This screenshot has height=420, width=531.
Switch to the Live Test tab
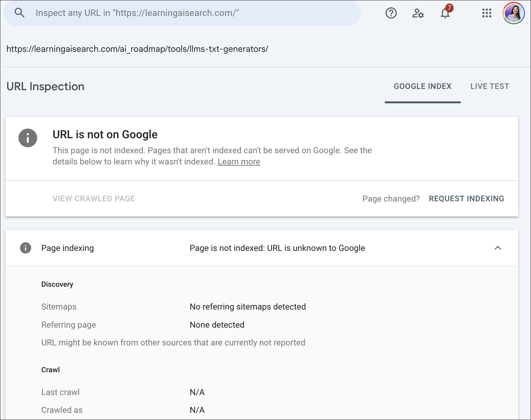coord(490,86)
